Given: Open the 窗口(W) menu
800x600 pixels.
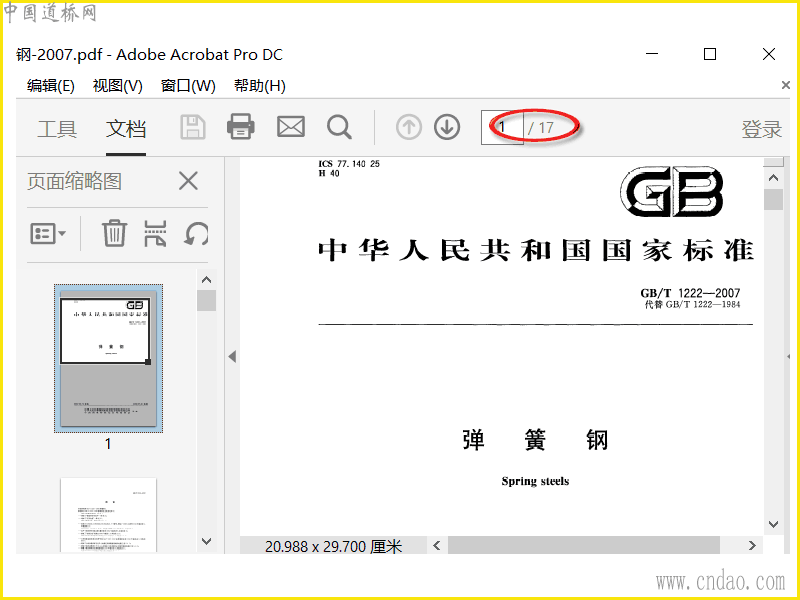Looking at the screenshot, I should pos(188,86).
